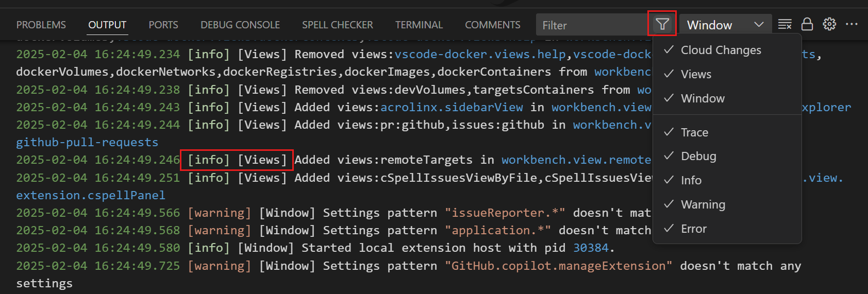Viewport: 868px width, 294px height.
Task: Open the Window output channel dropdown
Action: (x=725, y=25)
